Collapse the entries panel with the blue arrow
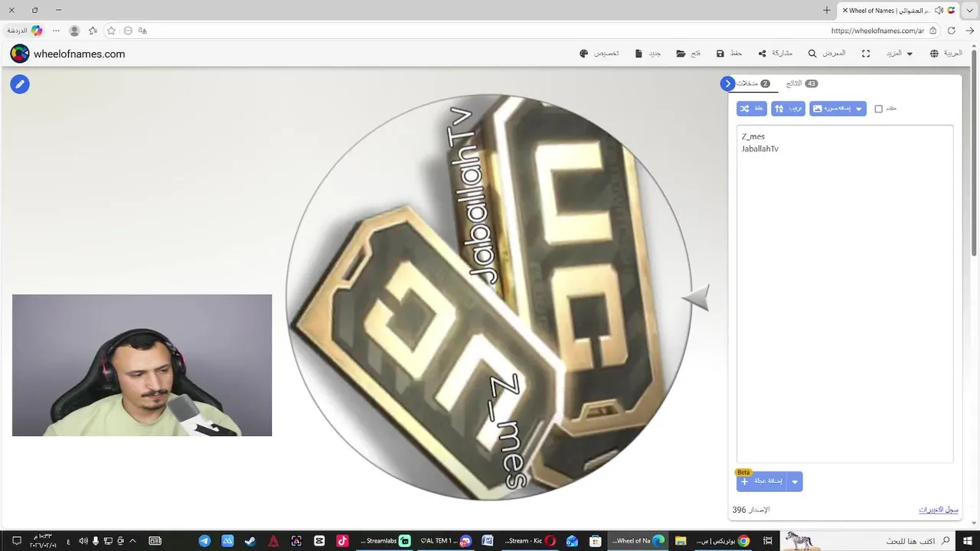The width and height of the screenshot is (980, 551). point(727,83)
